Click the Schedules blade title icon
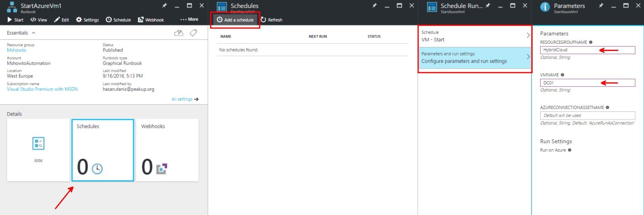Screen dimensions: 644x215 [222, 7]
